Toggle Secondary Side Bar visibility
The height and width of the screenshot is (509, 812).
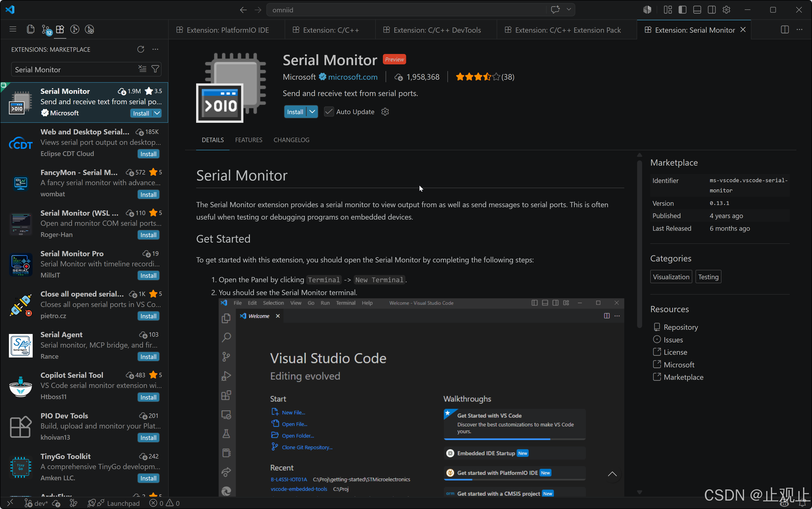(x=712, y=10)
